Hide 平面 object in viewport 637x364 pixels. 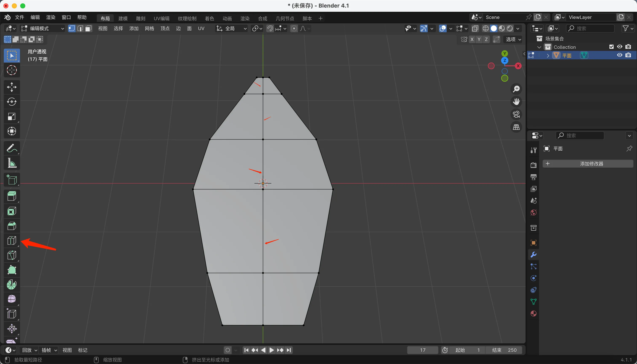click(620, 55)
